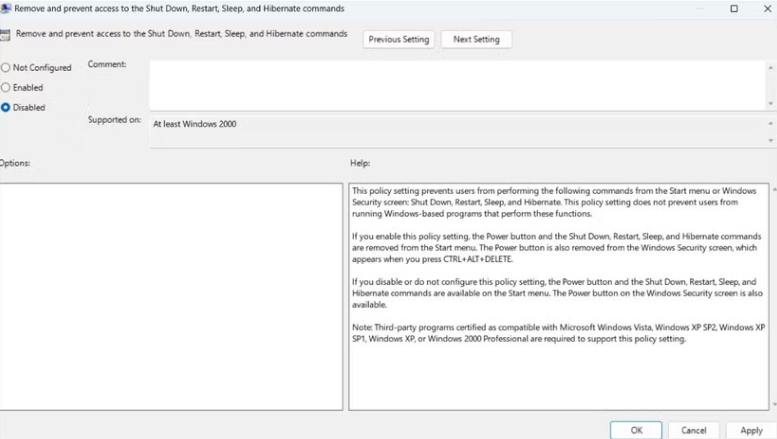
Task: Cancel the policy changes
Action: pos(693,430)
